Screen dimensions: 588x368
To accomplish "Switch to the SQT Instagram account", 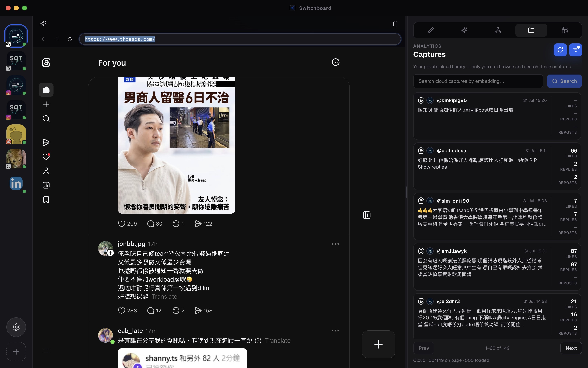I will (x=16, y=110).
